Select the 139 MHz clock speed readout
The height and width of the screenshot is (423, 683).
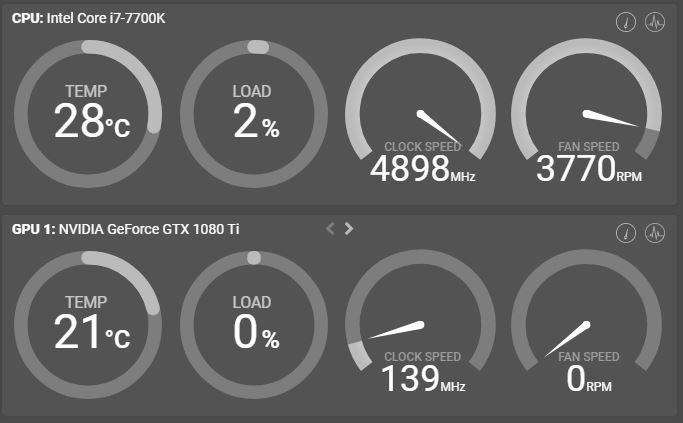(421, 380)
